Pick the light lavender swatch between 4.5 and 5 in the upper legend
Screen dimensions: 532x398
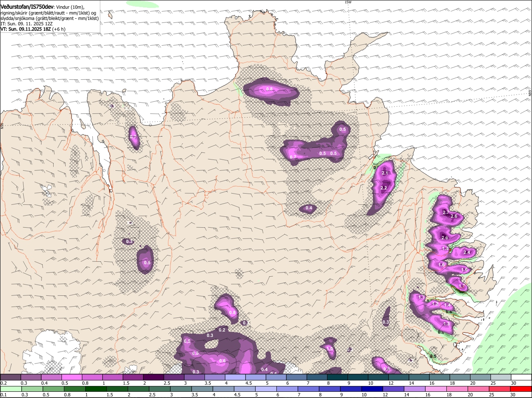(255, 377)
